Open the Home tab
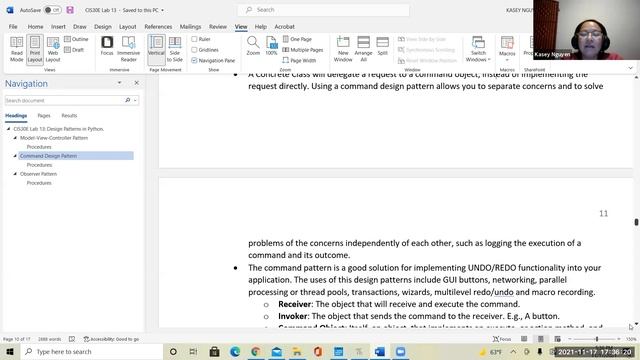Image resolution: width=640 pixels, height=360 pixels. (x=36, y=27)
